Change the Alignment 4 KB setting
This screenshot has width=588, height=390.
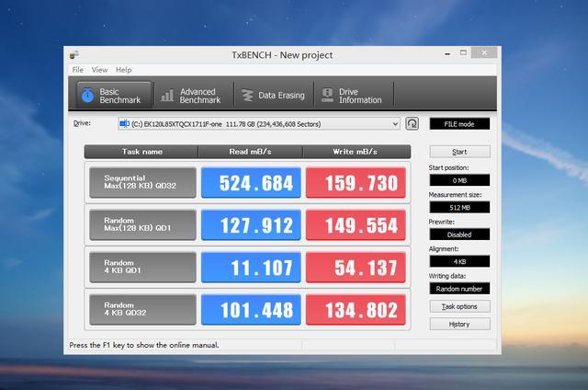pyautogui.click(x=459, y=261)
